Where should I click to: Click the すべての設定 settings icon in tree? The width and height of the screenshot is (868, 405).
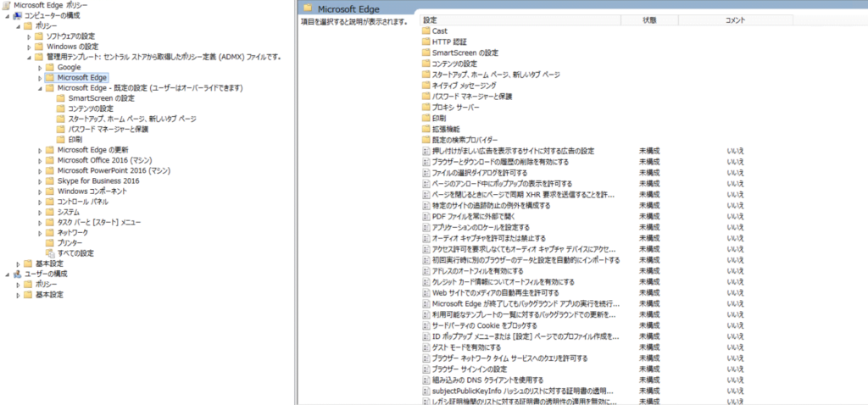[x=50, y=253]
